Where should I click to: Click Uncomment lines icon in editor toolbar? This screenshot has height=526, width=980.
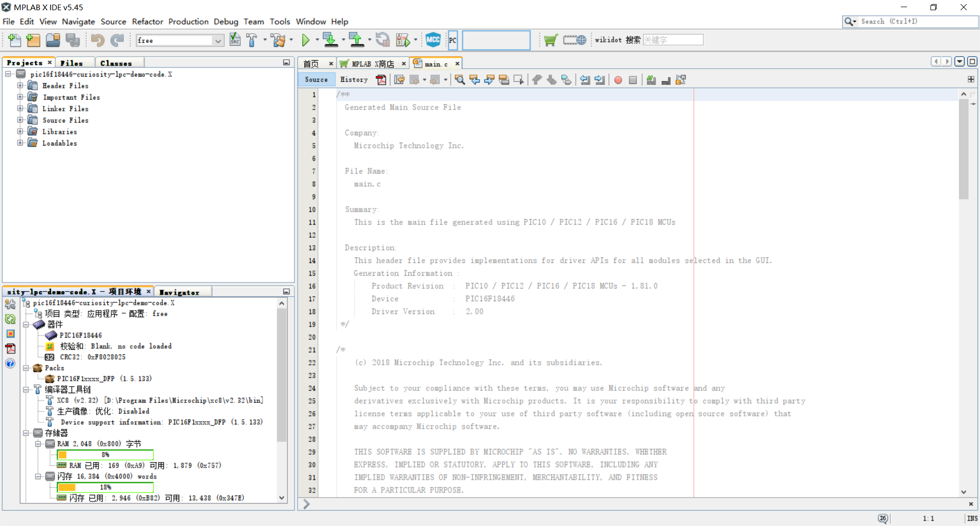coord(666,80)
